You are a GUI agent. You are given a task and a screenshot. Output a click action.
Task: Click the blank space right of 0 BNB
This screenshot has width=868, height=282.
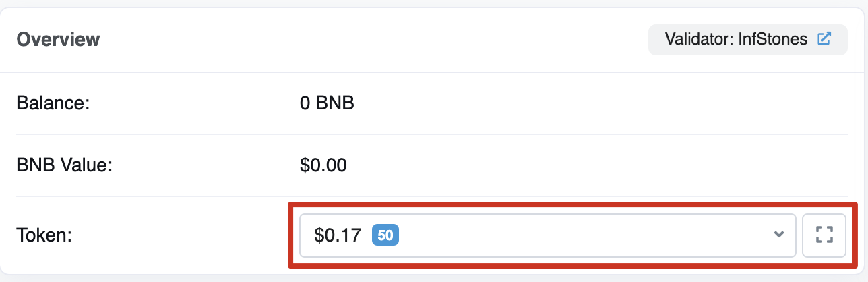click(x=573, y=103)
